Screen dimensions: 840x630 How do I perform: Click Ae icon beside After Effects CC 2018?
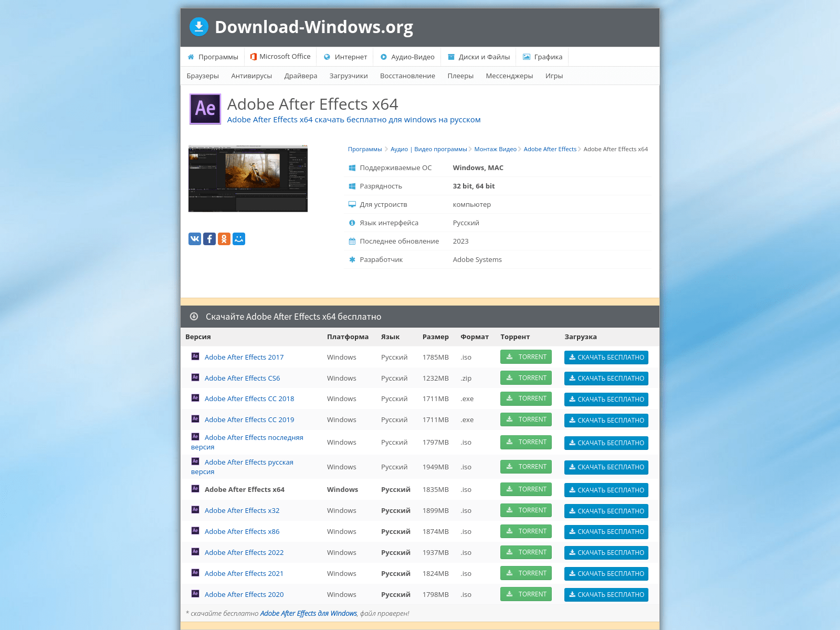[195, 398]
